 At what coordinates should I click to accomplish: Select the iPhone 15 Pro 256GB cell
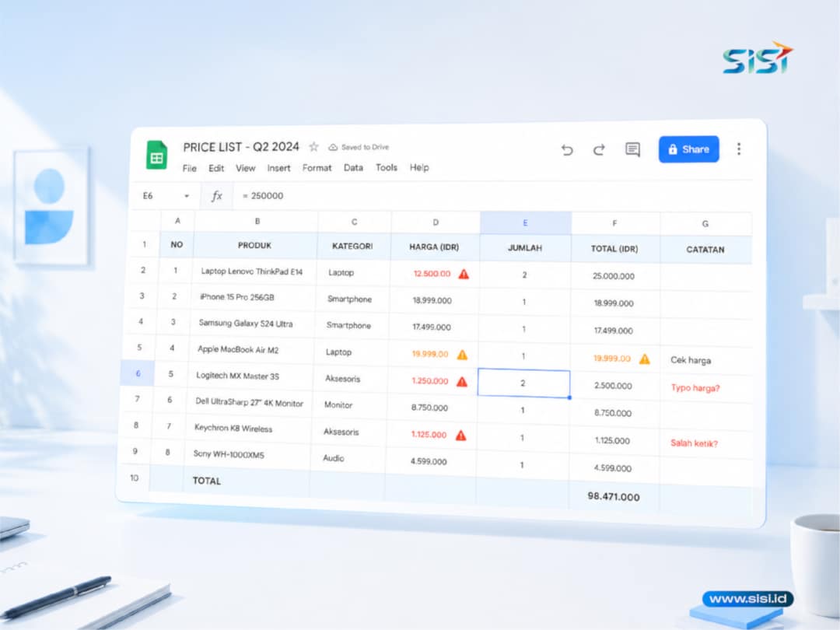click(x=250, y=297)
